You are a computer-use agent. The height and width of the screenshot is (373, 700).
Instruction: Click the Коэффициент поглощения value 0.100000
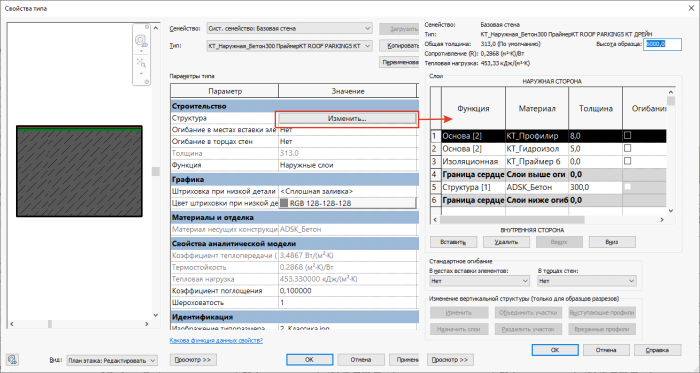pos(347,291)
